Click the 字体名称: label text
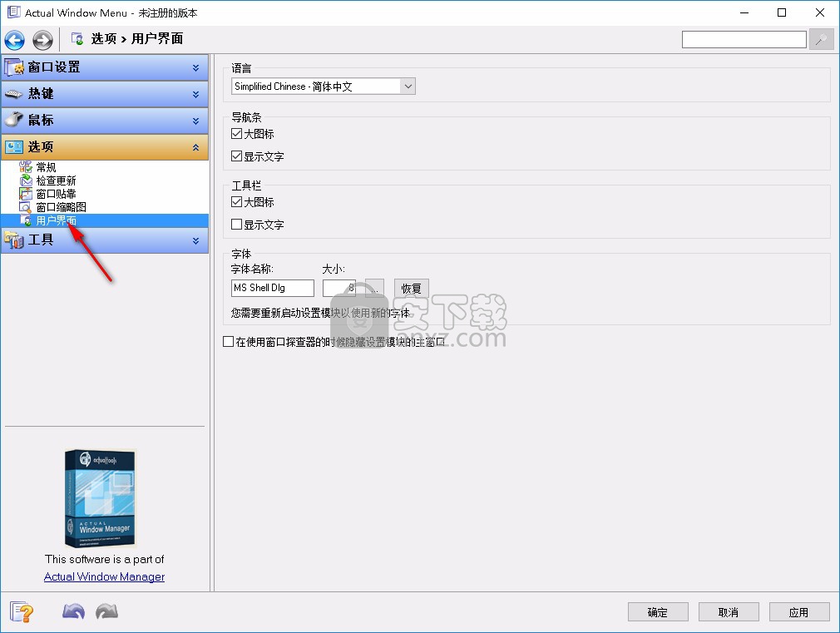The width and height of the screenshot is (840, 633). pos(252,269)
